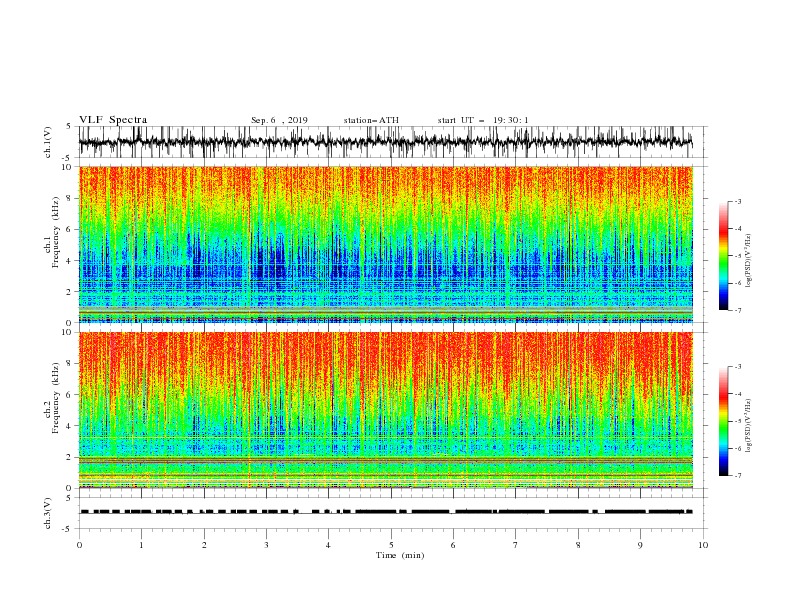Click inside the ch.2 spectrogram panel

(x=386, y=410)
